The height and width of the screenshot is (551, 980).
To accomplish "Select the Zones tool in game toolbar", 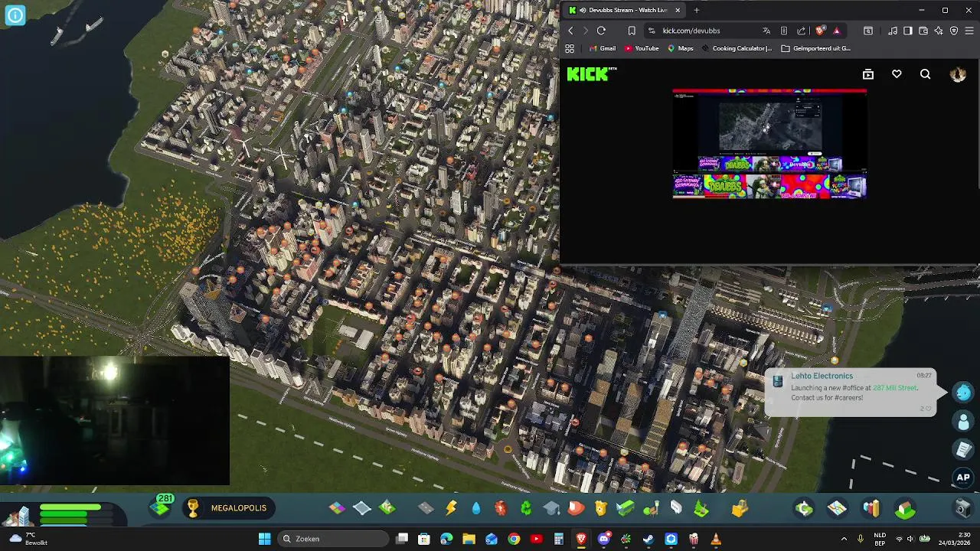I will pos(337,508).
